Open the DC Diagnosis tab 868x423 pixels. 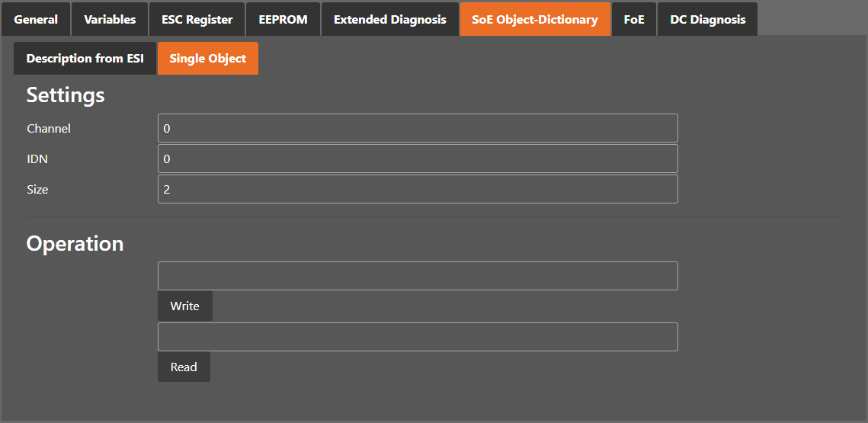coord(707,19)
